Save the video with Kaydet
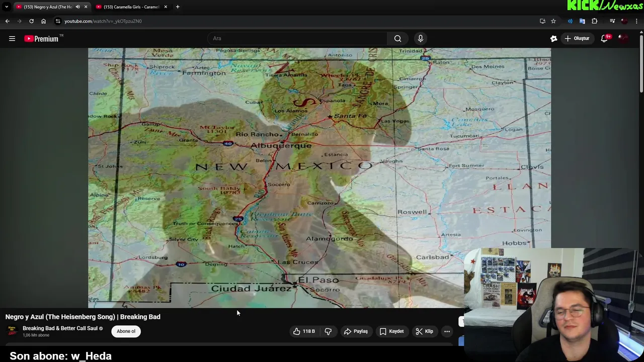Screen dimensions: 644x362 coord(391,331)
